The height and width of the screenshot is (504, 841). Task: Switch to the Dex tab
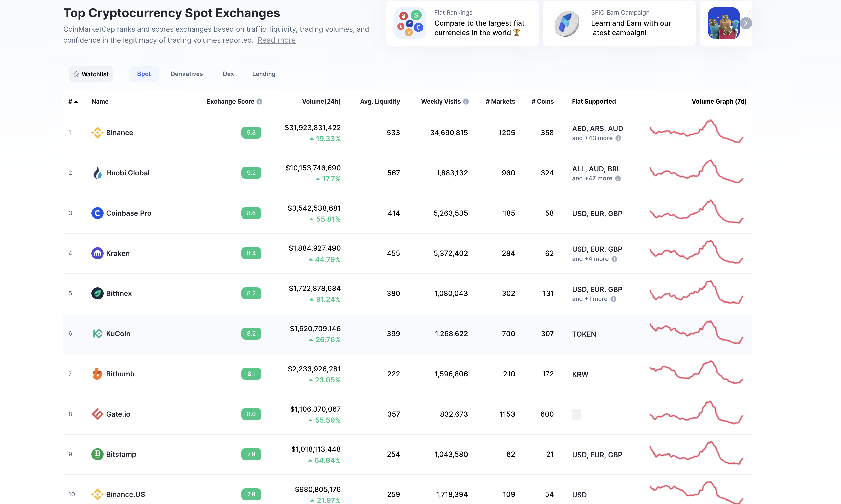[x=228, y=74]
